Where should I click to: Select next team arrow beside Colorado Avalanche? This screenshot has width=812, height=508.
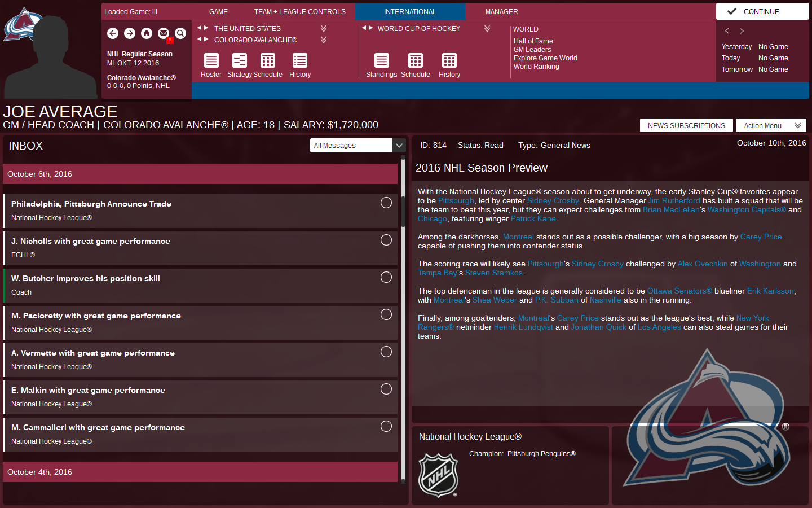pos(206,39)
